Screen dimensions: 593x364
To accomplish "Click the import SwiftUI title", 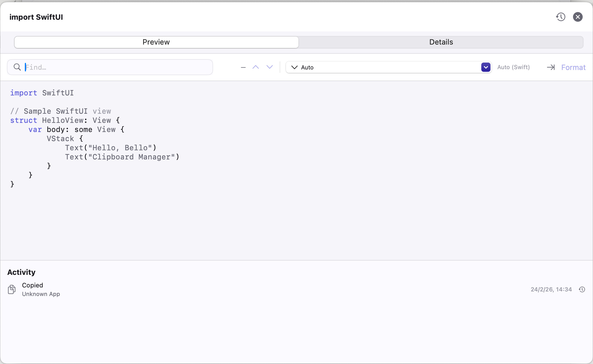I will pyautogui.click(x=36, y=17).
